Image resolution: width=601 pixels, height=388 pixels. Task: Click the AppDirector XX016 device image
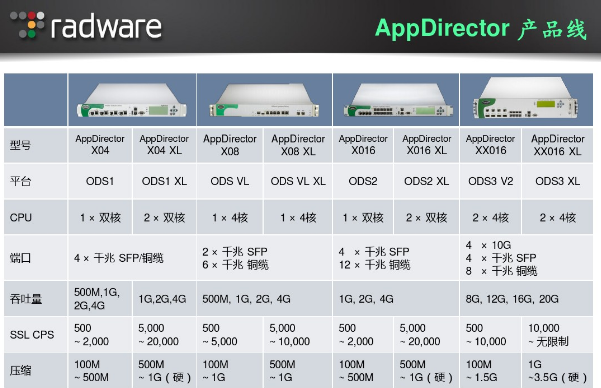coord(526,98)
